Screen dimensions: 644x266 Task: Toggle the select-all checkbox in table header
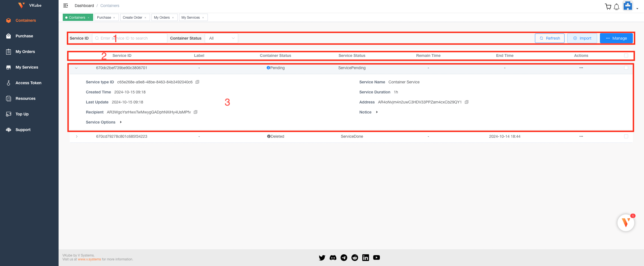626,55
